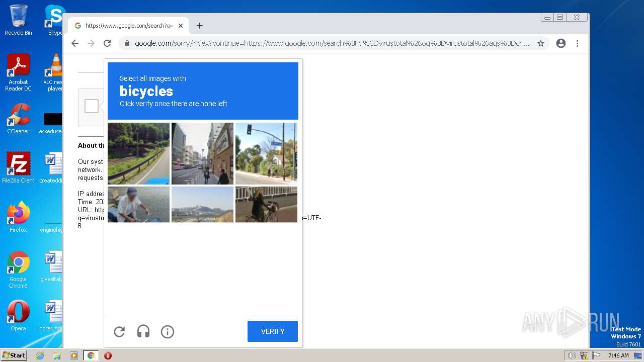This screenshot has width=644, height=362.
Task: Open the red Opera taskbar icon
Action: tap(108, 355)
